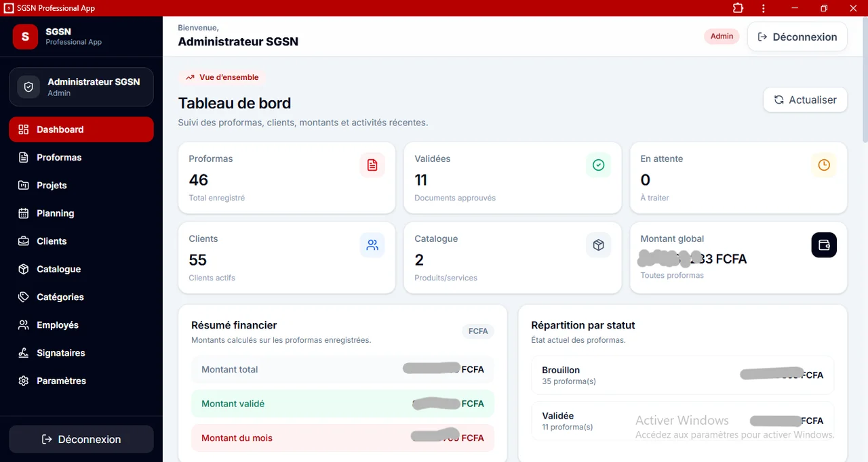The height and width of the screenshot is (462, 868).
Task: Click the green checkmark icon on Validées card
Action: pyautogui.click(x=598, y=165)
